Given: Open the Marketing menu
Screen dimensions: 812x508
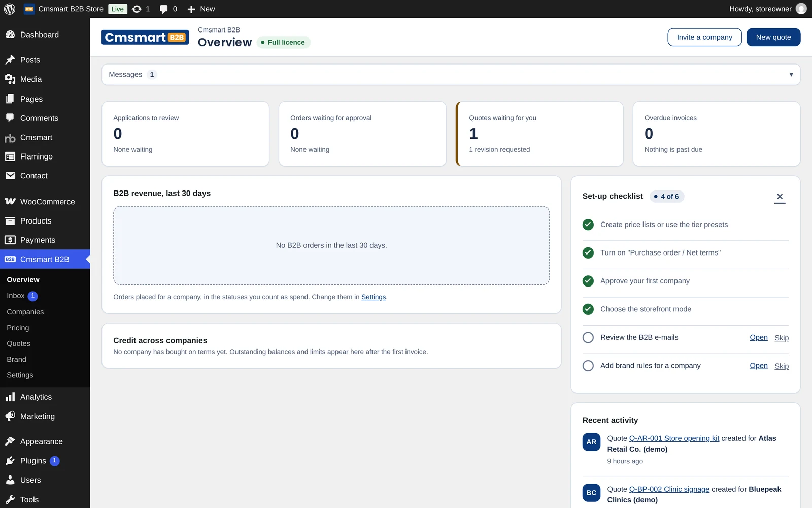Looking at the screenshot, I should tap(45, 416).
